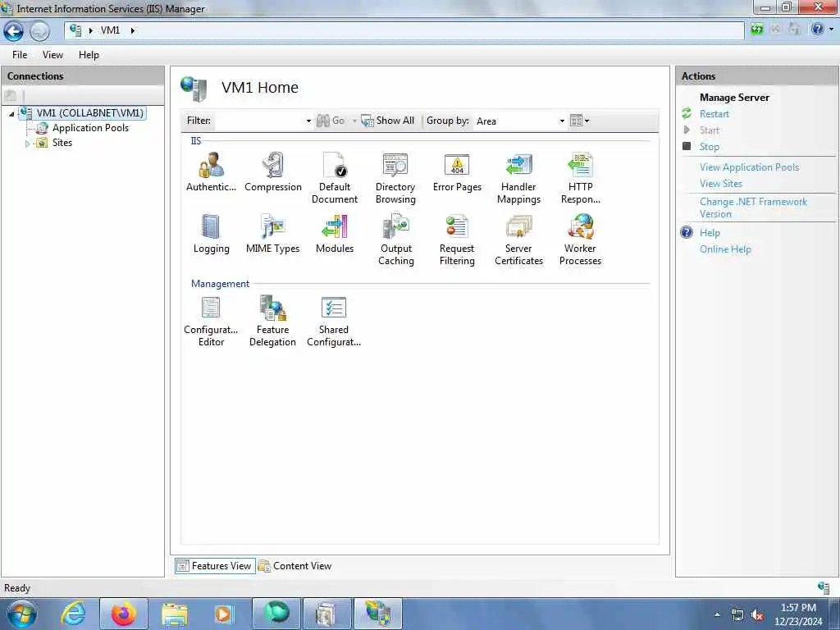Select VM1 (COLLABNET\VM1) server node
Screen dimensions: 840x630
[90, 113]
